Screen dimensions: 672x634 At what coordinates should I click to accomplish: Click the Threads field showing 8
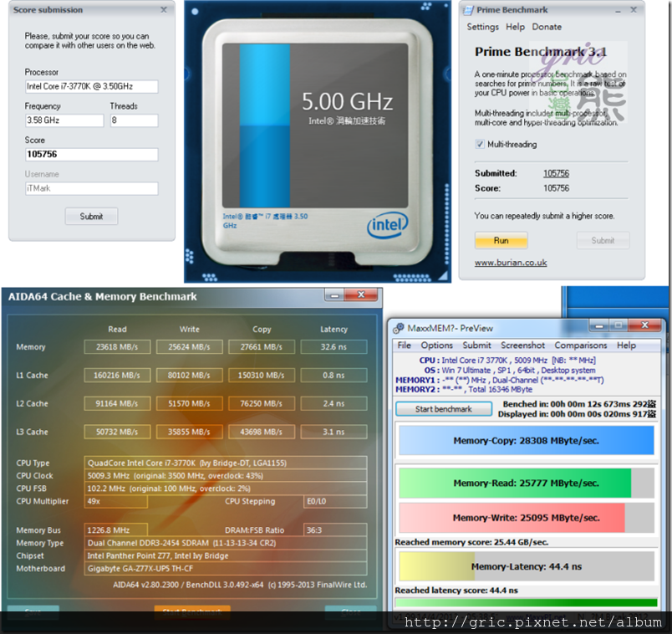coord(134,120)
